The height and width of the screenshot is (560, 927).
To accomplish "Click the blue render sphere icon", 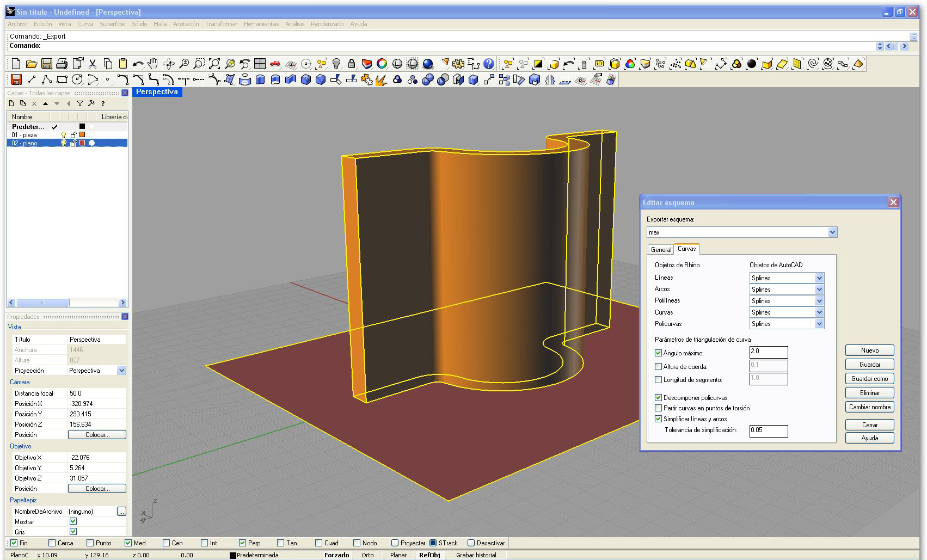I will coord(428,64).
